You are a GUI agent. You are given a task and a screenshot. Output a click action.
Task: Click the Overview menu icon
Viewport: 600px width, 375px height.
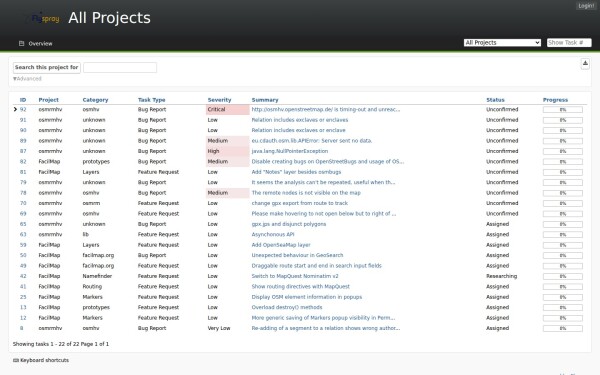tap(21, 44)
